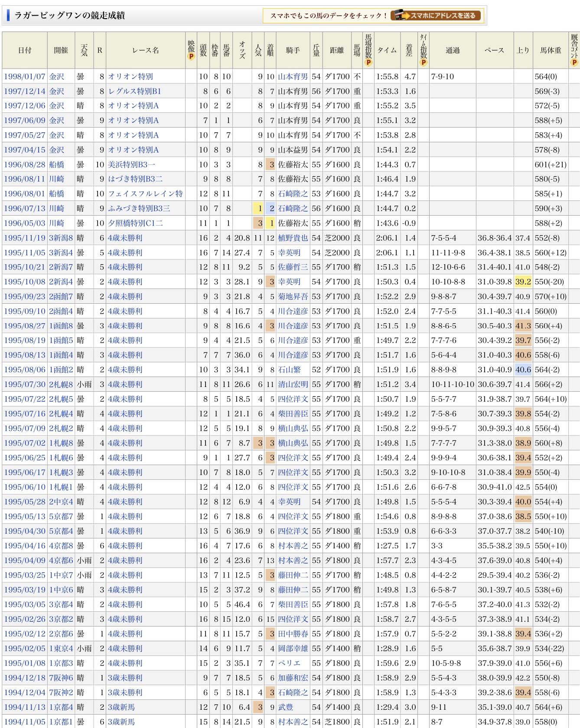Viewport: 580px width, 728px height.
Task: Open the 4歳未勝利 race link dated 1995/04/16
Action: click(125, 546)
